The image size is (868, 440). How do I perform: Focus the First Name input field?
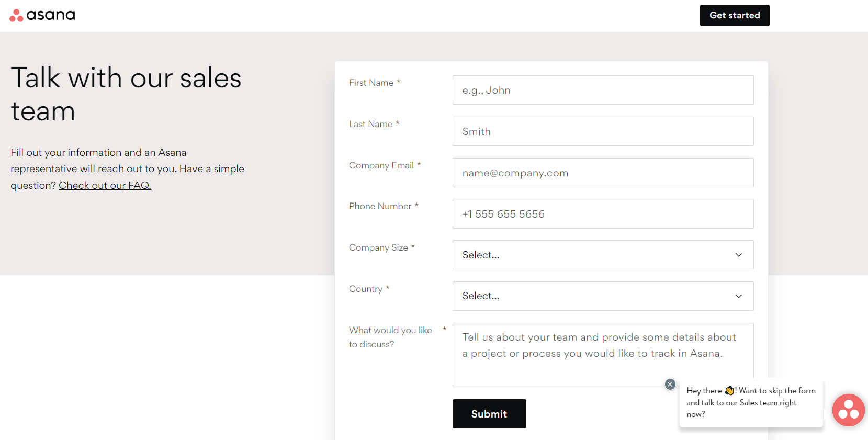click(603, 90)
